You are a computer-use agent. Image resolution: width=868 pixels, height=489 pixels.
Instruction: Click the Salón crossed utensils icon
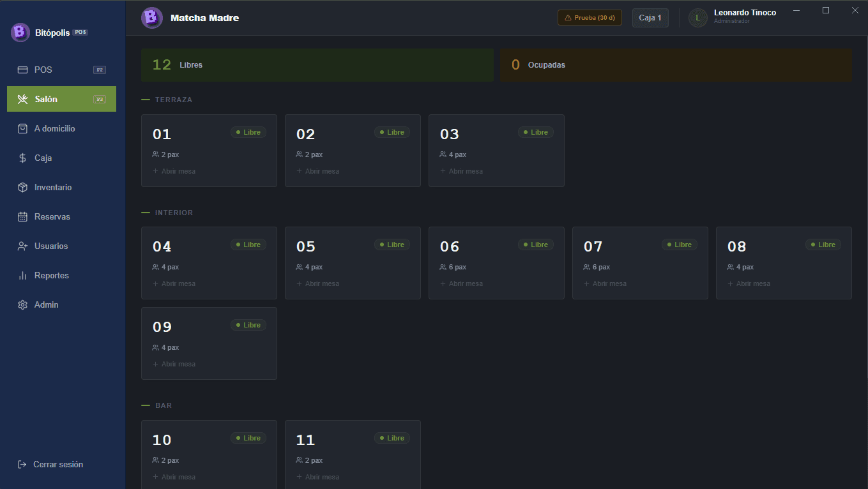point(22,99)
